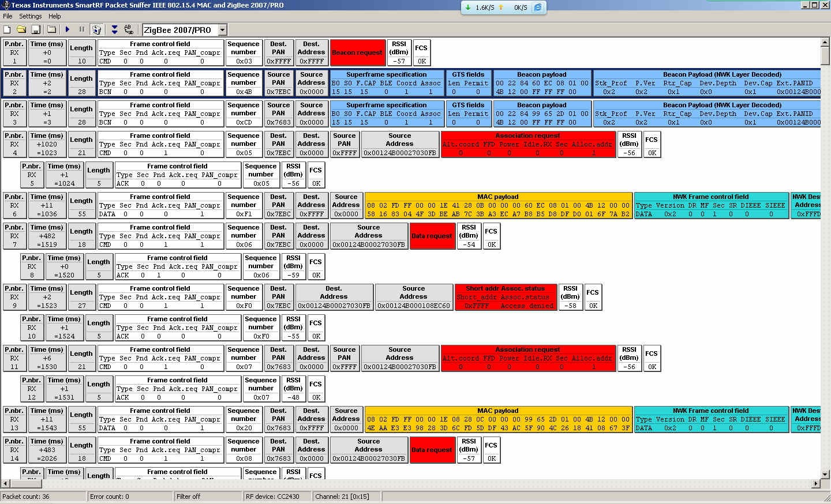This screenshot has width=831, height=504.
Task: Click Superframe specification block in packet 2
Action: (387, 83)
